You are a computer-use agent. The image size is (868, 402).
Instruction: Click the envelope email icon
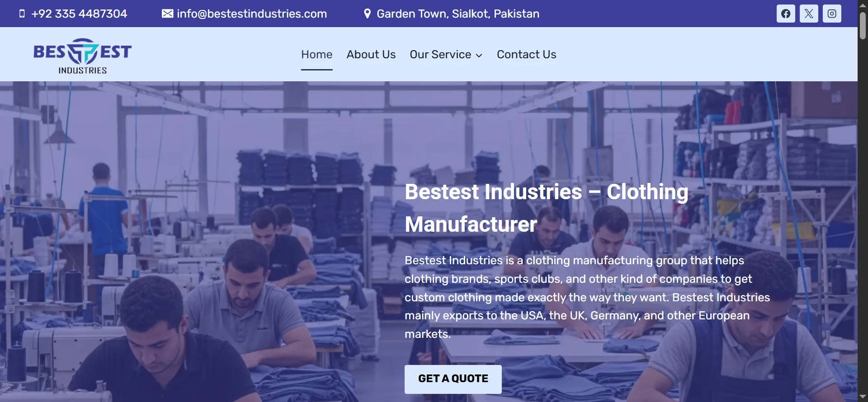tap(167, 14)
